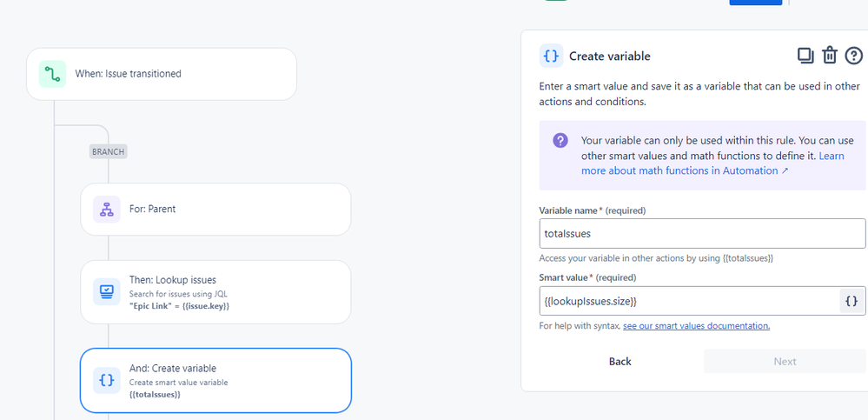The image size is (868, 420).
Task: Select the And: Create variable step
Action: [x=215, y=380]
